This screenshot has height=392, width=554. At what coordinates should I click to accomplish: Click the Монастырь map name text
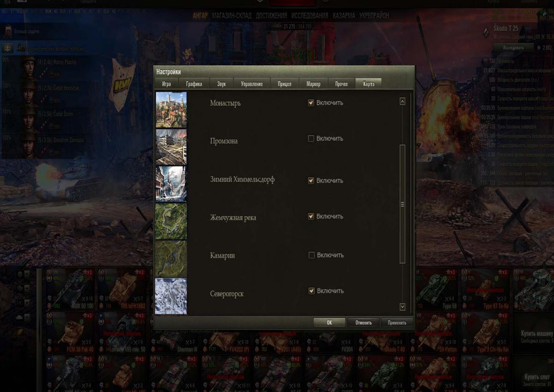click(225, 103)
